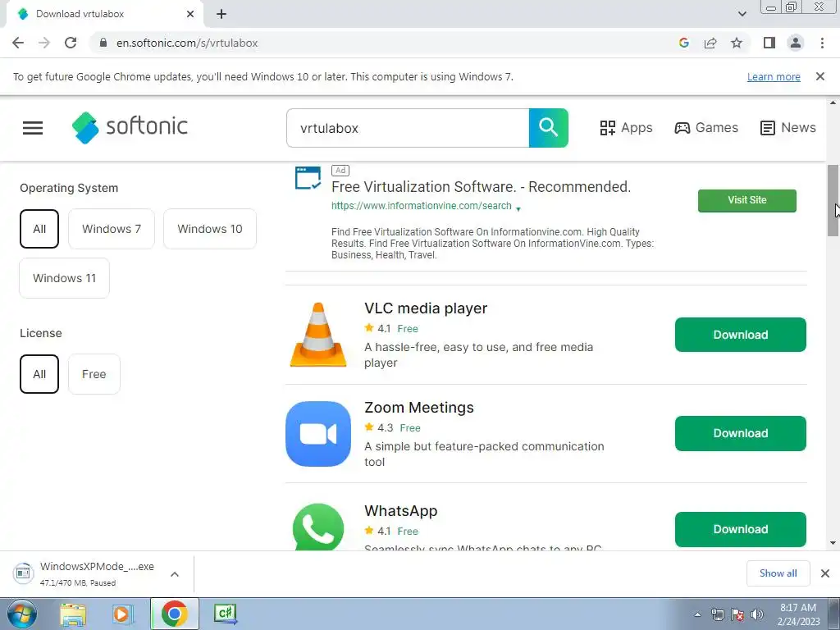Open the Chrome three-dot menu
840x630 pixels.
point(822,43)
